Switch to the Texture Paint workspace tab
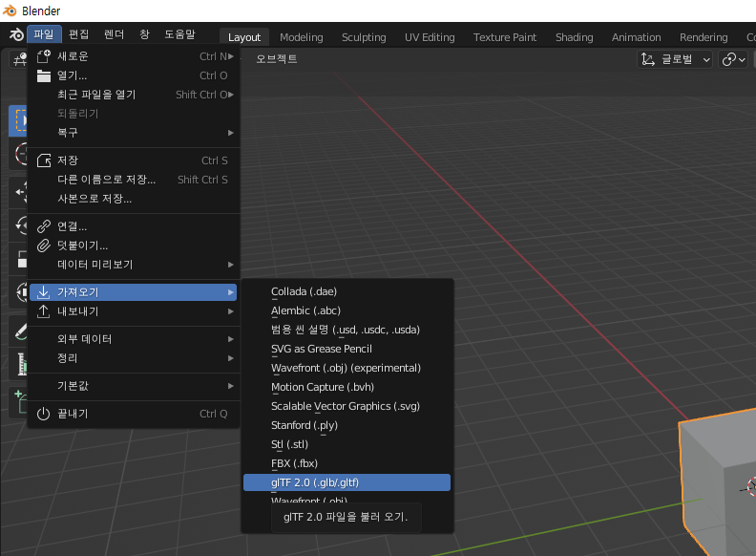 pos(505,37)
